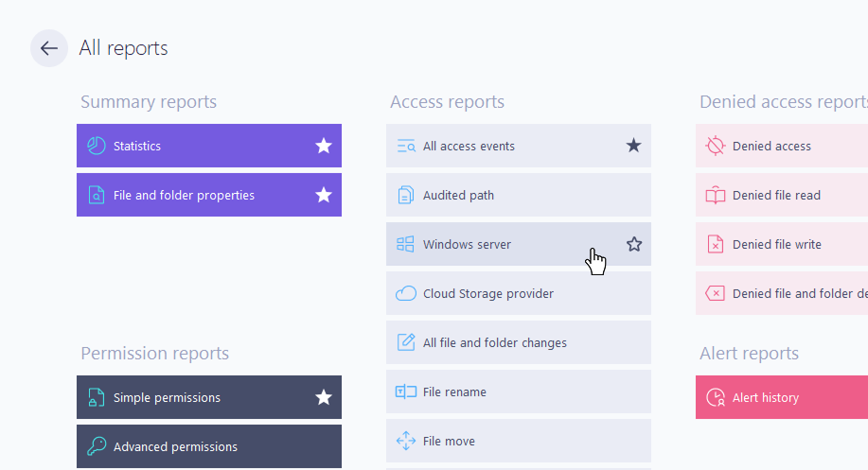Image resolution: width=868 pixels, height=470 pixels.
Task: Open the Alert history report
Action: click(x=782, y=397)
